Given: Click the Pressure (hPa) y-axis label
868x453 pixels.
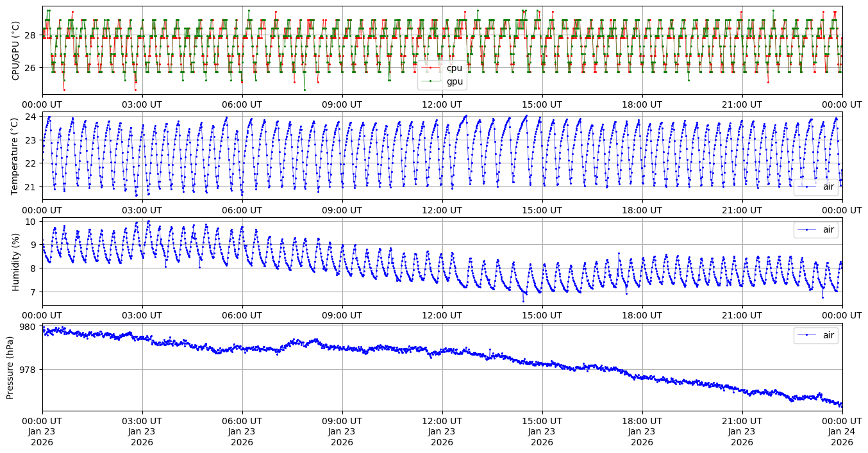Looking at the screenshot, I should point(10,367).
